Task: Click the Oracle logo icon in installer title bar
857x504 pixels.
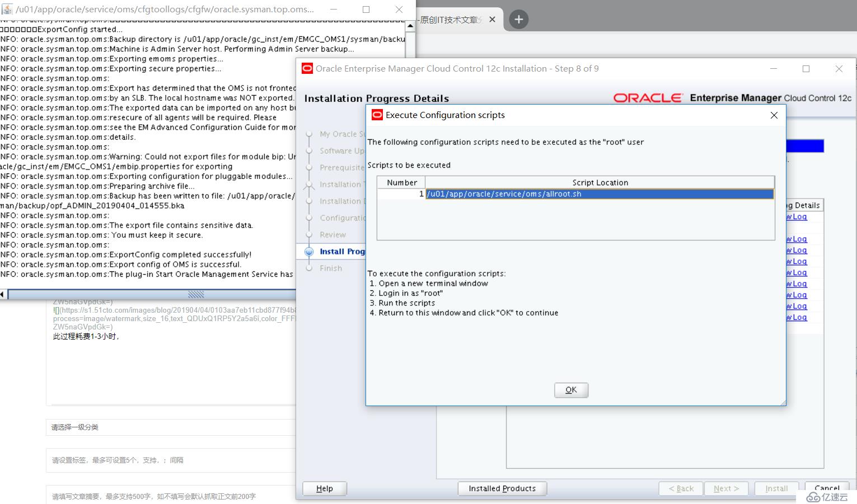Action: pyautogui.click(x=307, y=68)
